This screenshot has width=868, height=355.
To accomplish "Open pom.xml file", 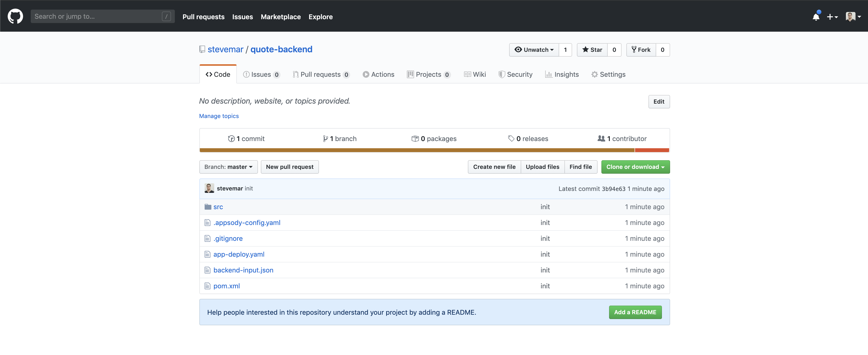I will coord(226,286).
